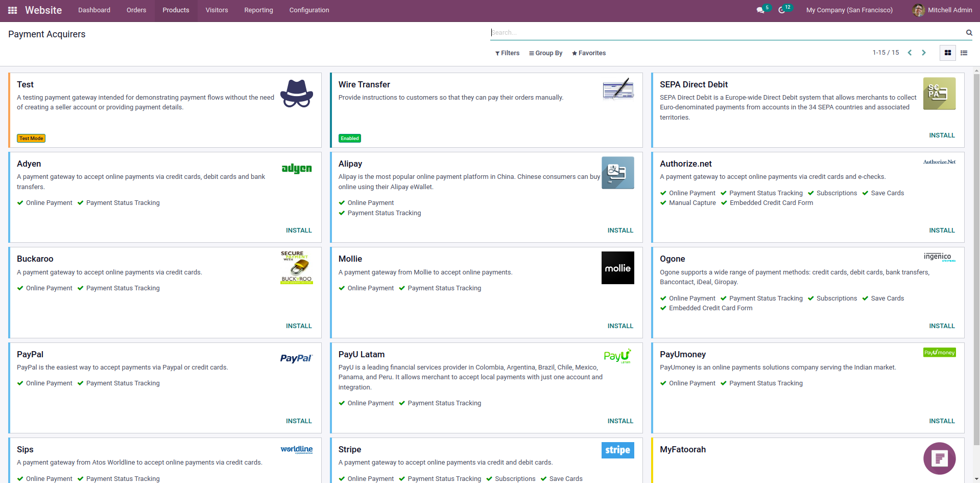Click Save Cards feature on Stripe

[562, 479]
